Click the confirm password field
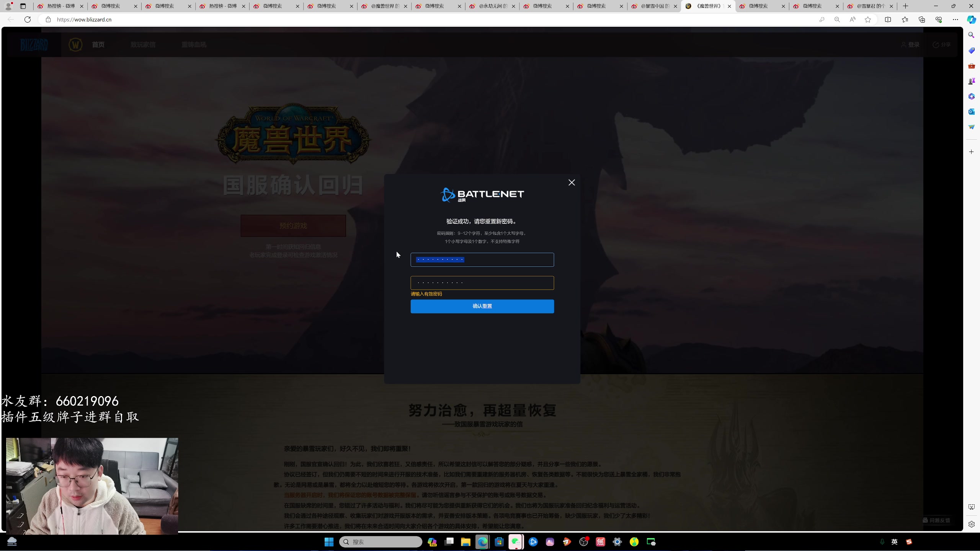 (482, 283)
